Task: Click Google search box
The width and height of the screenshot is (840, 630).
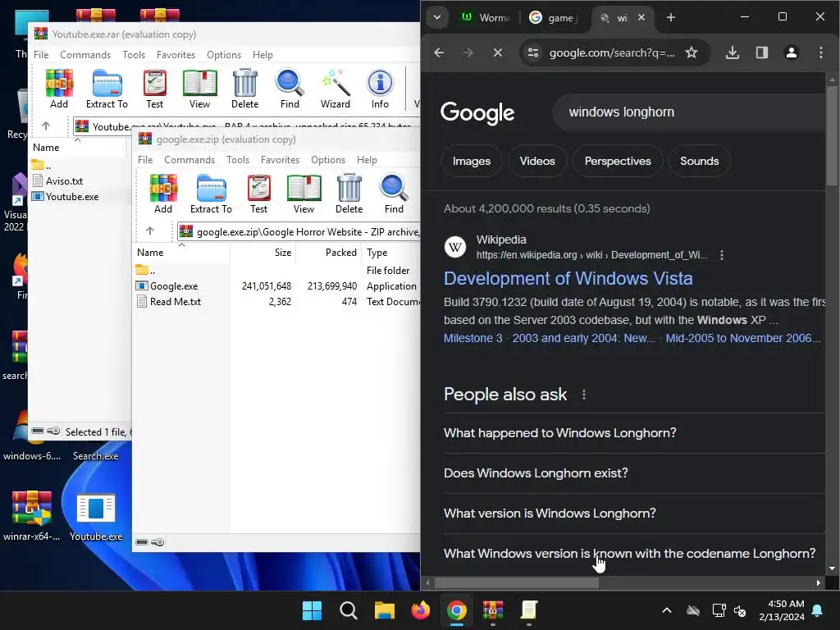Action: coord(688,112)
